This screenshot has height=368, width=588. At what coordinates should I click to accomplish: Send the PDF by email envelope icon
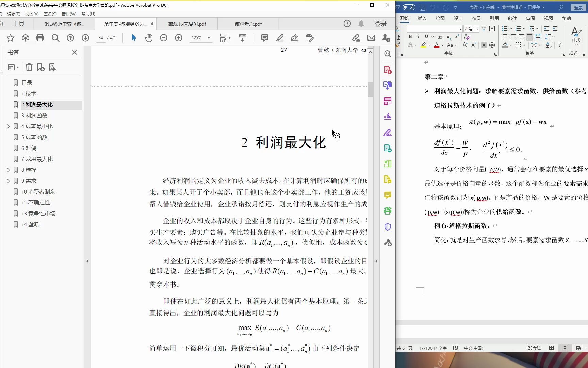click(x=371, y=38)
